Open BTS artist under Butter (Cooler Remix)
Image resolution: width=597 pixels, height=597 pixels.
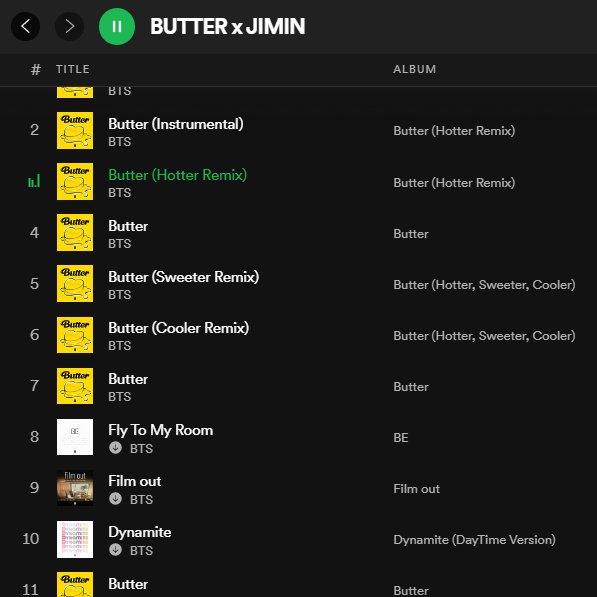click(120, 346)
